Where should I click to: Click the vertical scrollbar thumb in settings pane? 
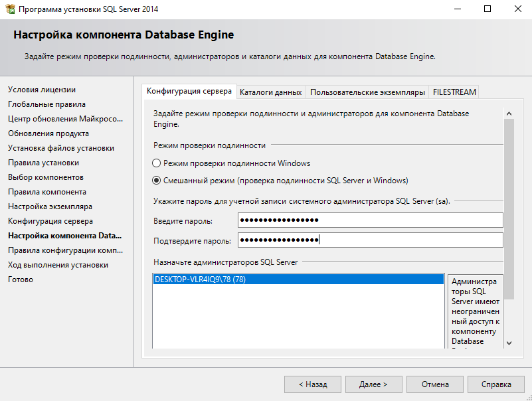click(509, 209)
